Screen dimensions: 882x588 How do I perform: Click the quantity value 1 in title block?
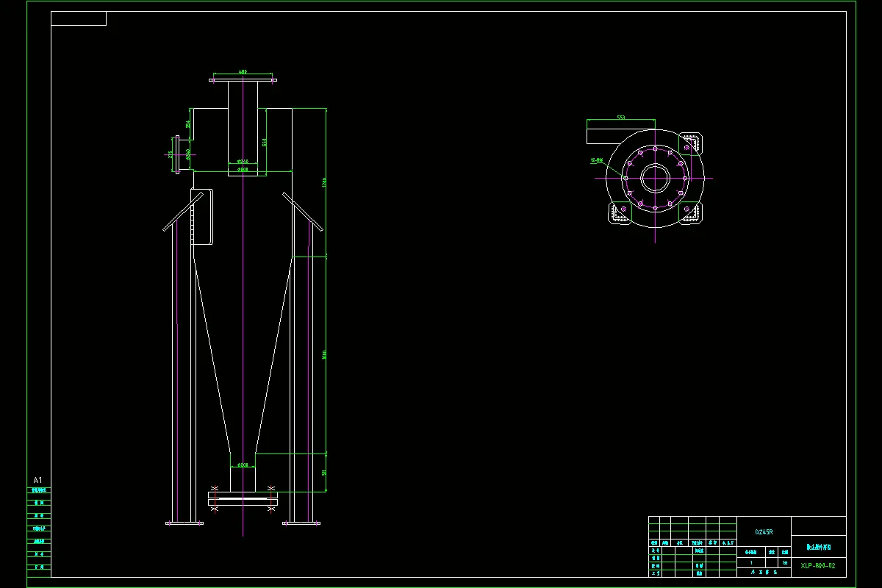tap(750, 562)
